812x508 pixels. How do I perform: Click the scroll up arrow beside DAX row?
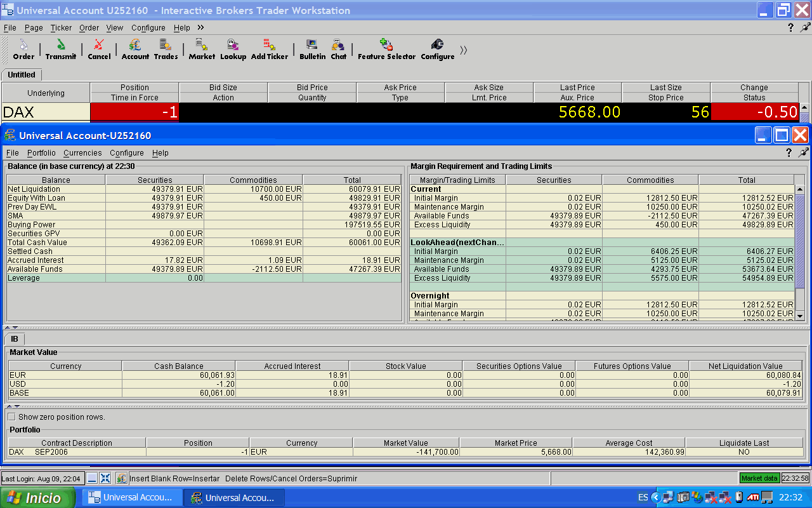pyautogui.click(x=804, y=108)
